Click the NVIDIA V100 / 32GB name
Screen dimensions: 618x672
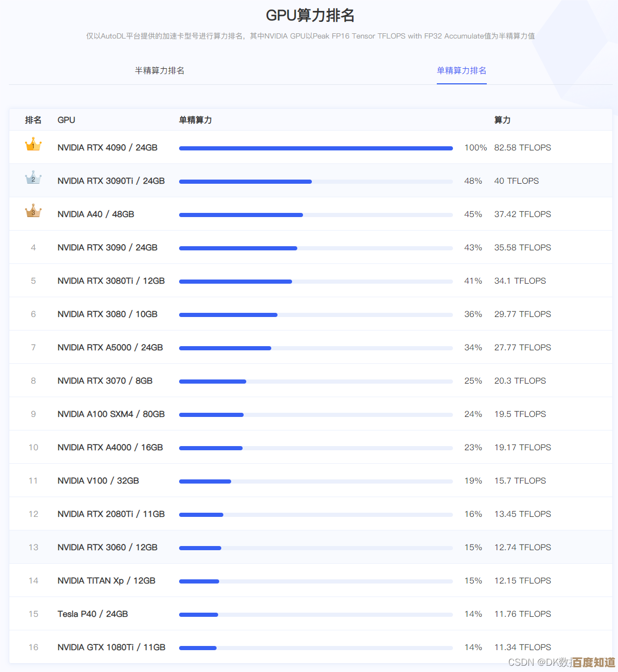pyautogui.click(x=98, y=481)
